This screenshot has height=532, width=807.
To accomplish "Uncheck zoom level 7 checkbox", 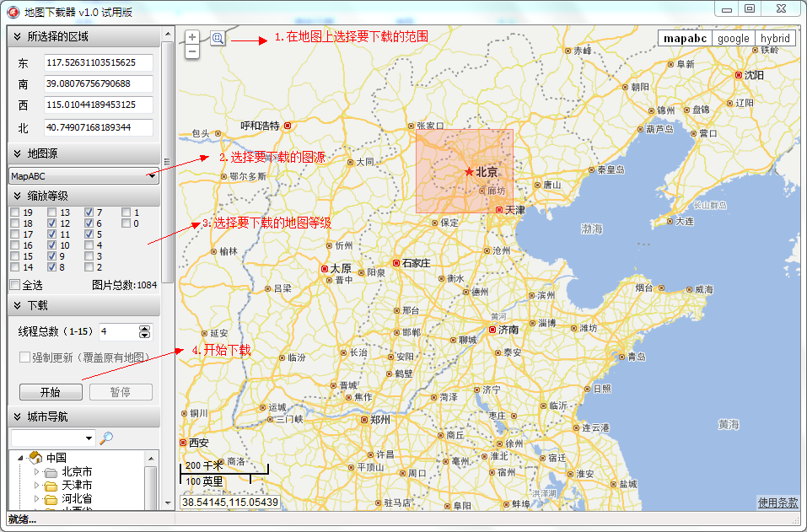I will pos(89,212).
